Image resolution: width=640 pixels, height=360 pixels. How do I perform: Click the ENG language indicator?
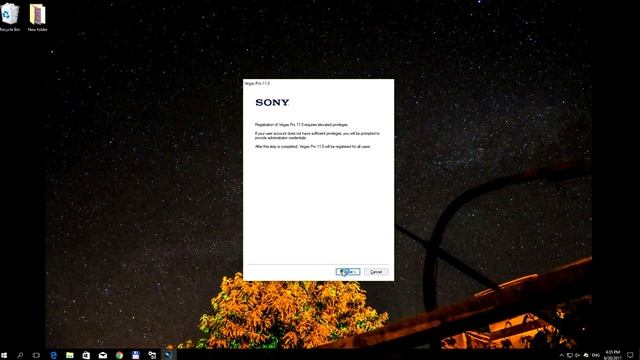(x=596, y=355)
